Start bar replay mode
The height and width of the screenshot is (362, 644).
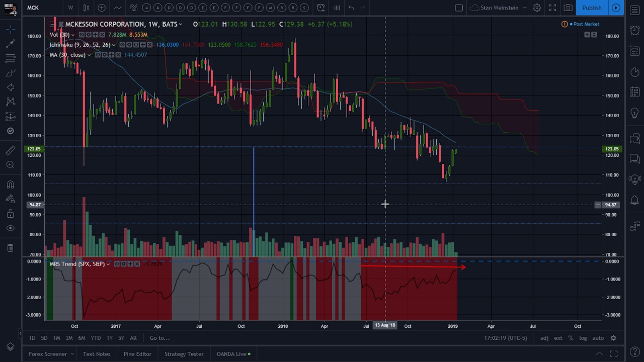tap(337, 8)
